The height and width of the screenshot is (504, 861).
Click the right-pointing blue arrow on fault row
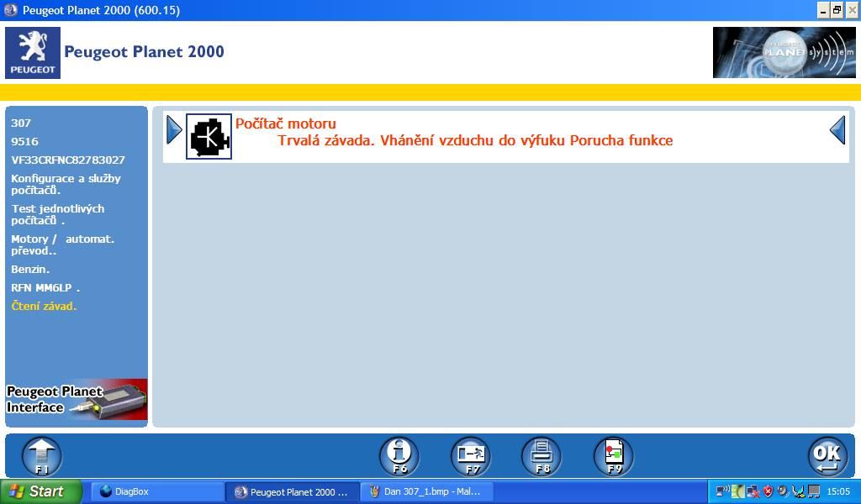(x=174, y=130)
